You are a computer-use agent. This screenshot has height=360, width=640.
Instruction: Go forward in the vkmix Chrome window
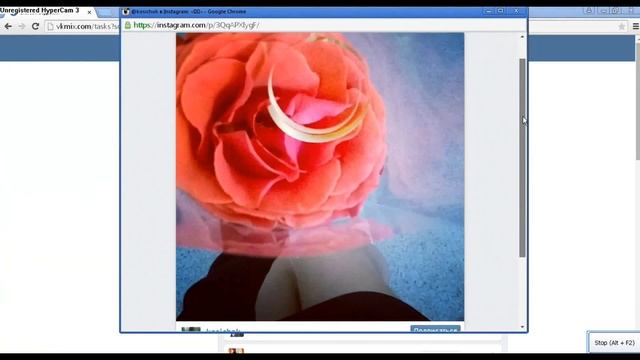21,27
